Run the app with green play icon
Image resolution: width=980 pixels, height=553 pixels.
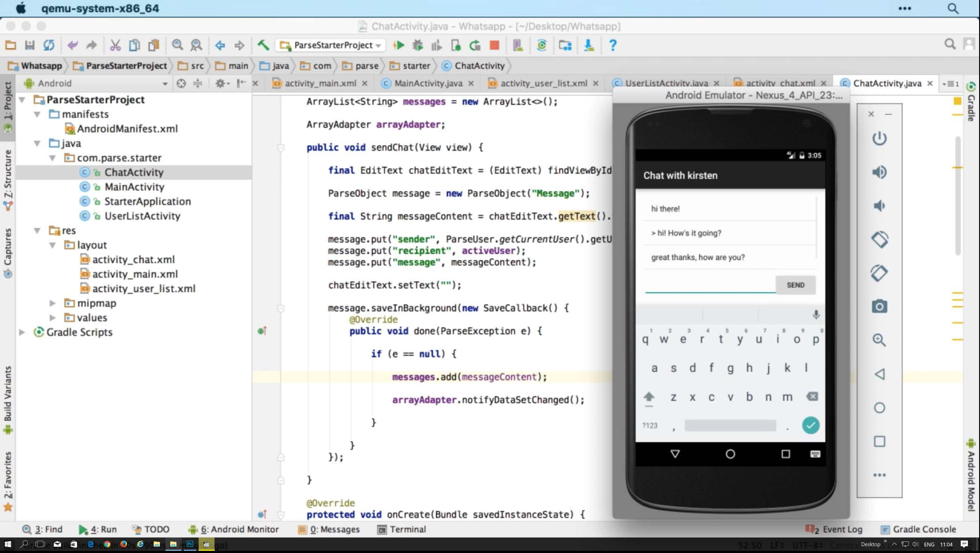(x=399, y=45)
